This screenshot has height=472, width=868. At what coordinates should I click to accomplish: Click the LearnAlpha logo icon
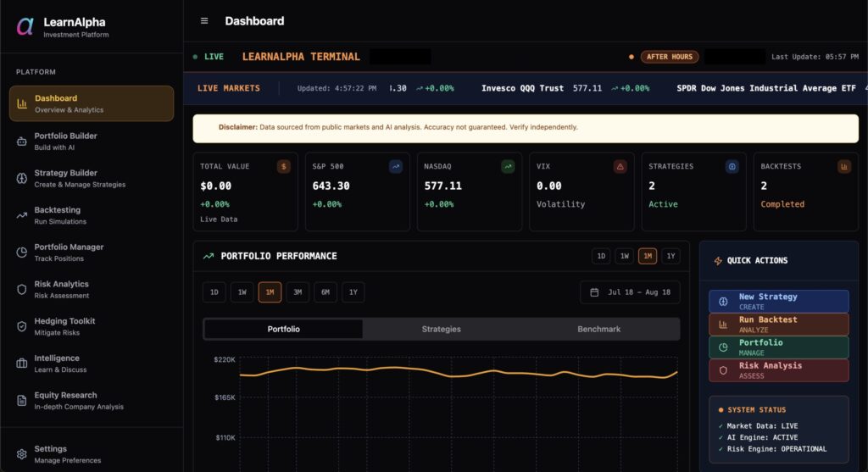[x=25, y=26]
